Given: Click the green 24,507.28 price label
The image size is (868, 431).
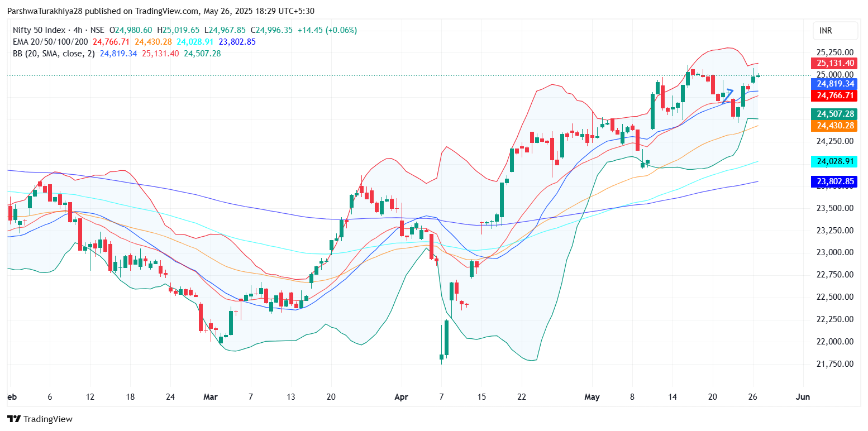Looking at the screenshot, I should (x=833, y=114).
